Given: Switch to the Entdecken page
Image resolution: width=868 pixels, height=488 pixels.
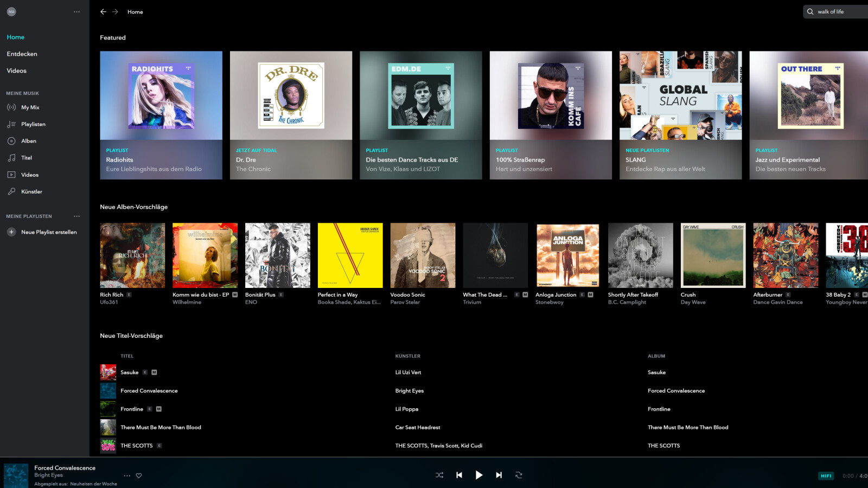Looking at the screenshot, I should pyautogui.click(x=22, y=54).
